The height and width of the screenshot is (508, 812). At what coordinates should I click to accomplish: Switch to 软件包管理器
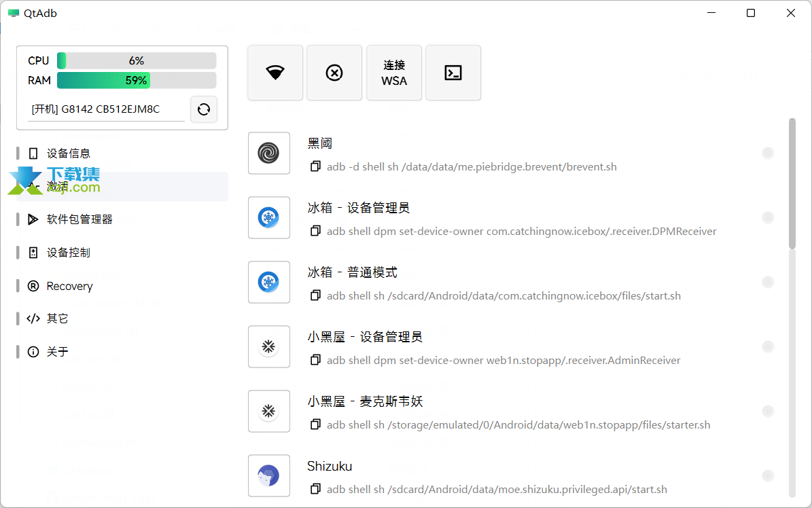pos(122,219)
